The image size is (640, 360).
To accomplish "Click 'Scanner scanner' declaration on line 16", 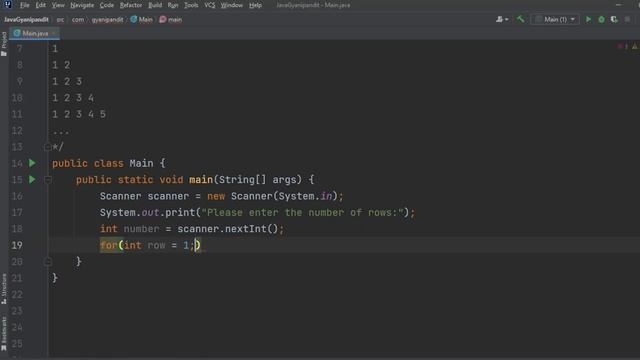I will pos(144,196).
